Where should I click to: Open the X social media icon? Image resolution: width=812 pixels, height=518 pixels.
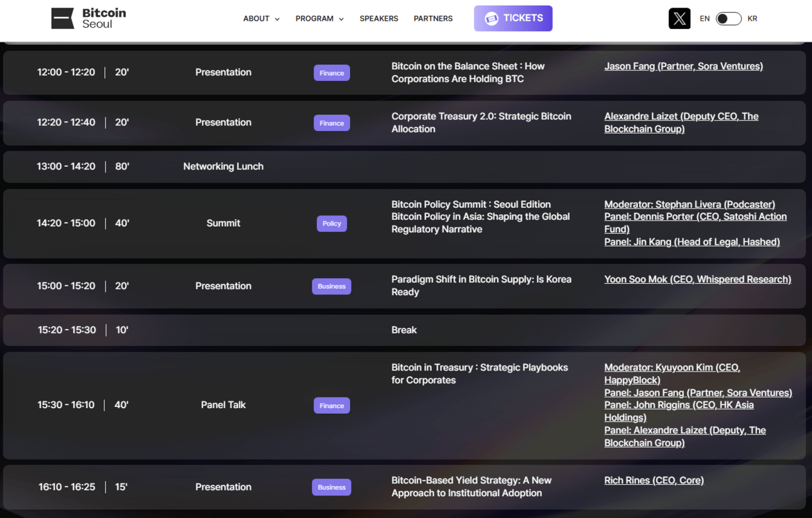[679, 19]
